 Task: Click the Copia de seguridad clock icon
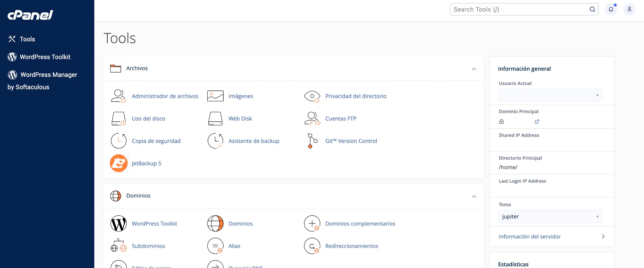click(118, 141)
